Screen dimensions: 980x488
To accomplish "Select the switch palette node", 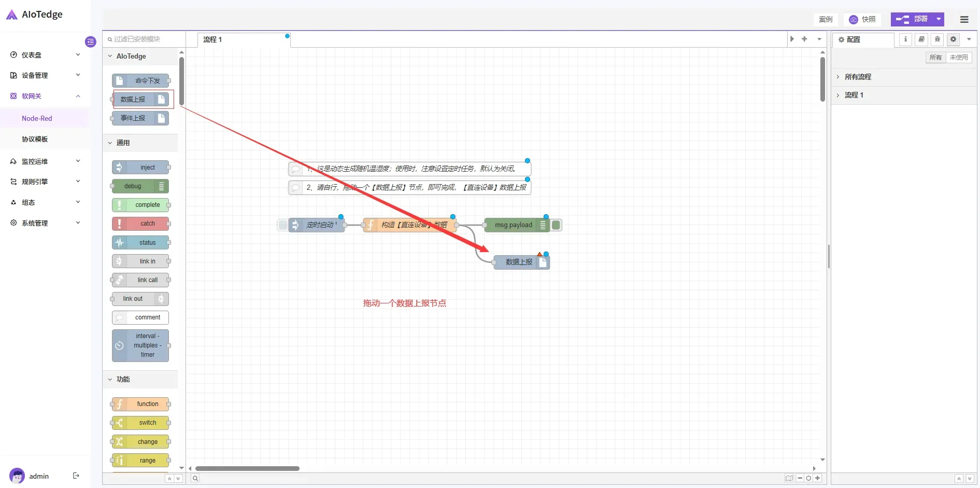I will pyautogui.click(x=140, y=423).
